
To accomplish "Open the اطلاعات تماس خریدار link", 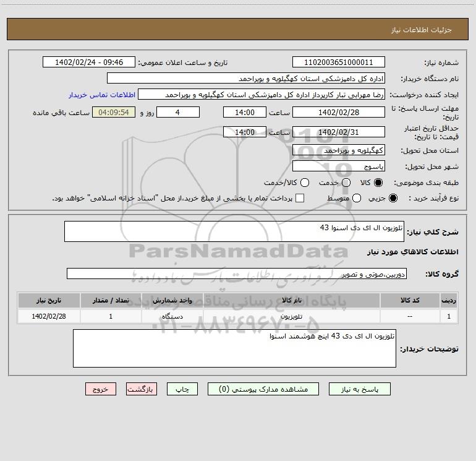I will [102, 95].
